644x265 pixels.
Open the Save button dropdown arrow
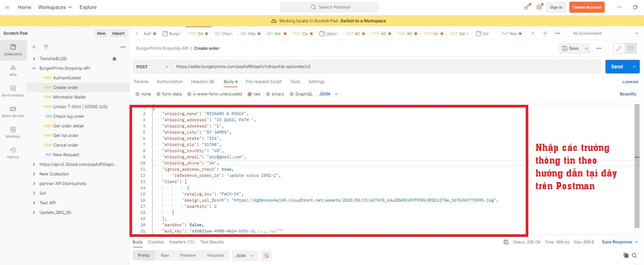point(586,48)
